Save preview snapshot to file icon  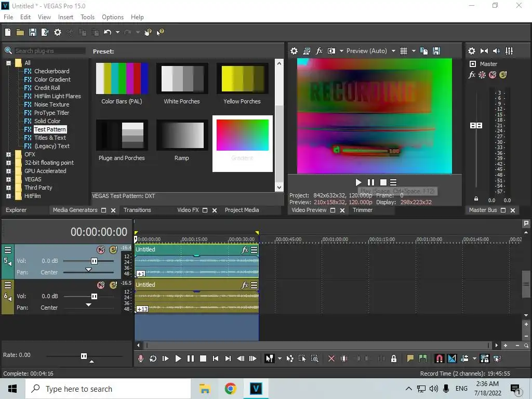click(436, 51)
